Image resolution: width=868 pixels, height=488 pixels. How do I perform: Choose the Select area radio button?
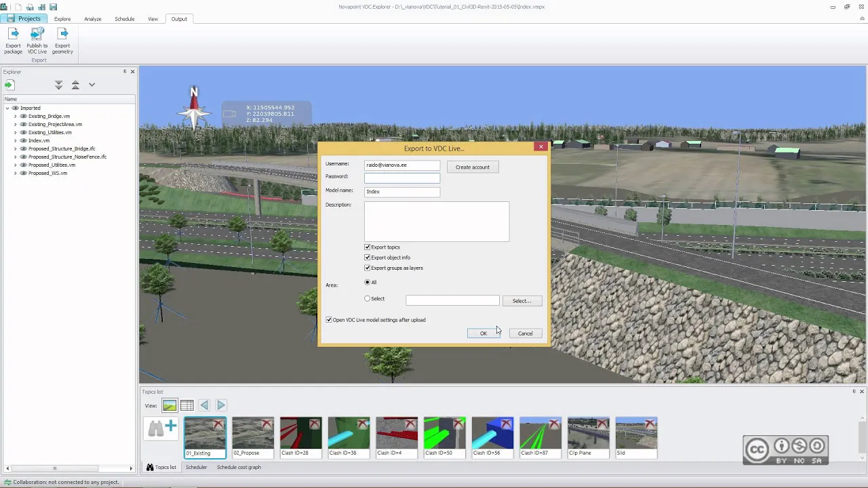point(368,299)
